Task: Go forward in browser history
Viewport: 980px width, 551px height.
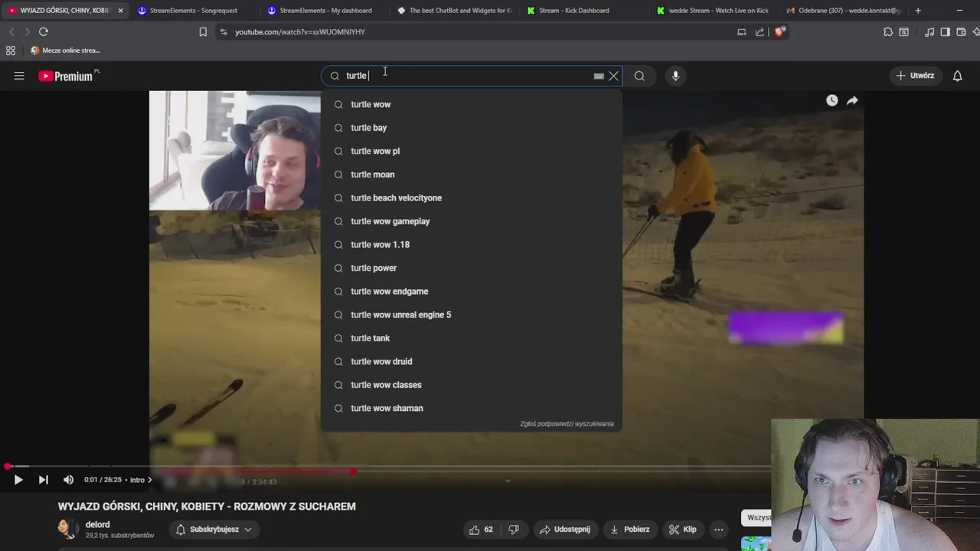Action: [x=27, y=31]
